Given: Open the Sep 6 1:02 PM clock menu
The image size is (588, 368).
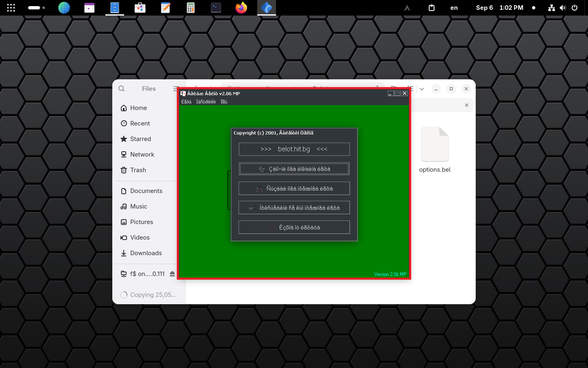Looking at the screenshot, I should [500, 8].
